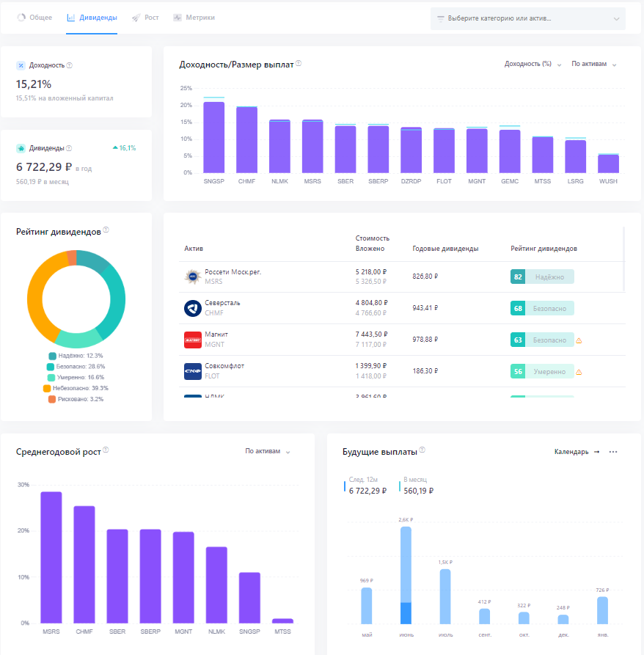Image resolution: width=644 pixels, height=655 pixels.
Task: Open the info icon near Рейтинг дивидендов title
Action: (106, 230)
